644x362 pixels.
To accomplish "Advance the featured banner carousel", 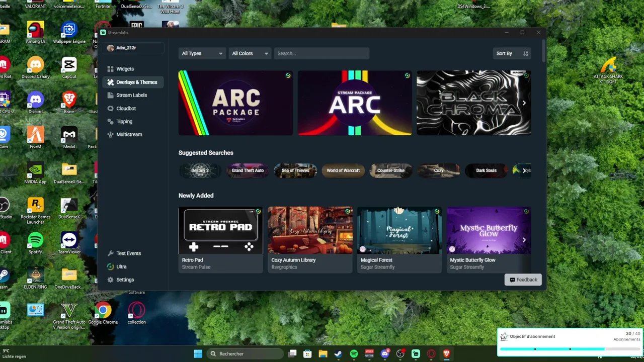I will pyautogui.click(x=524, y=103).
